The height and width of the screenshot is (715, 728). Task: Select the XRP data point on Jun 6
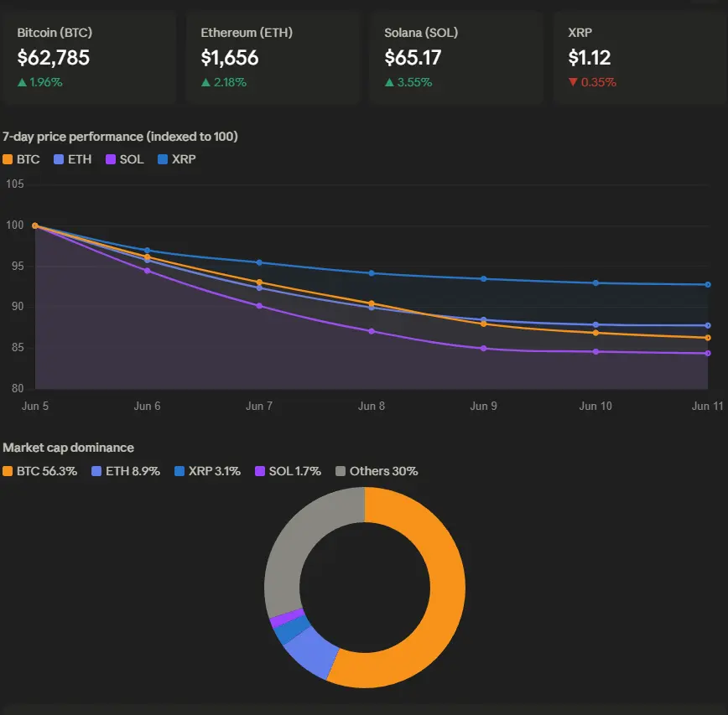click(147, 251)
